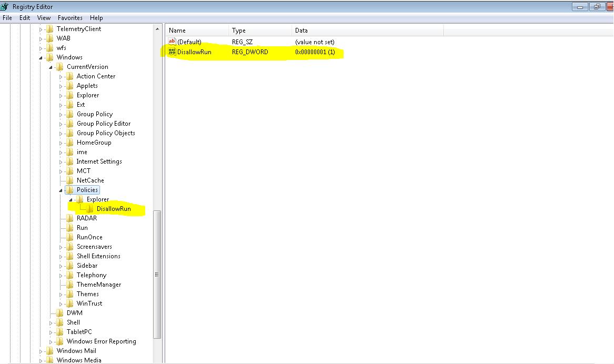614x364 pixels.
Task: Click the RADAR folder icon
Action: (x=69, y=218)
